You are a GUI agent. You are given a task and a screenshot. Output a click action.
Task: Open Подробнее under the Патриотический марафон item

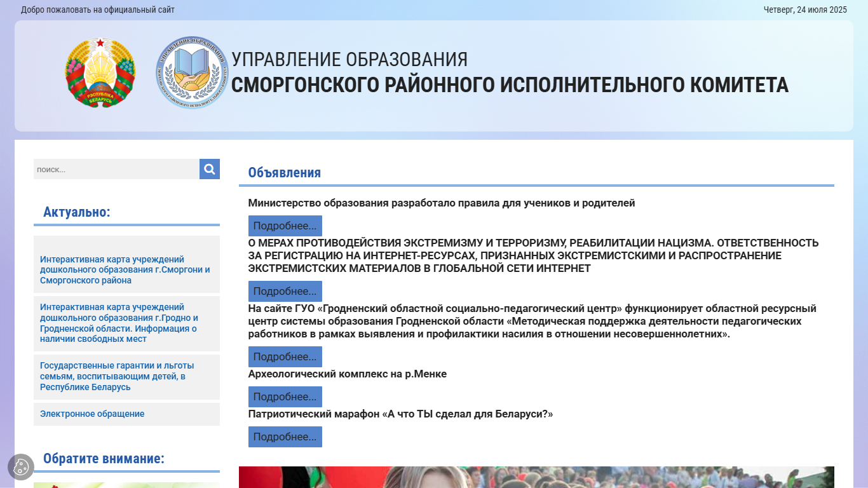285,437
